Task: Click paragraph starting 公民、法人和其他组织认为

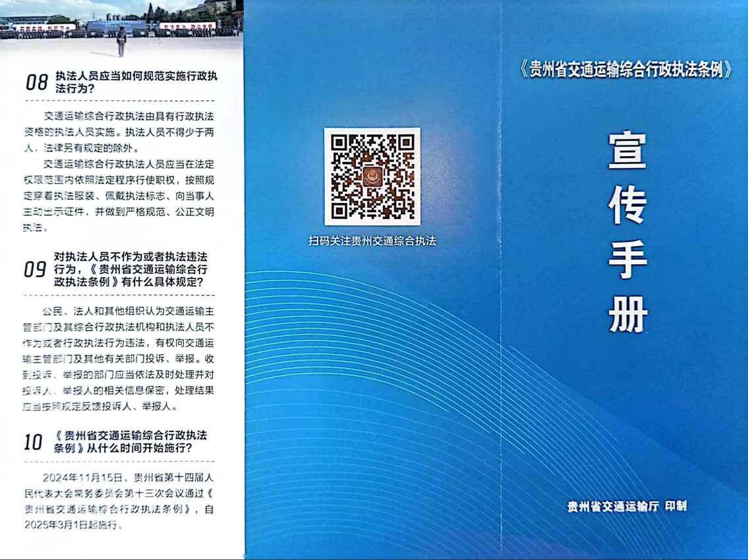Action: point(119,358)
